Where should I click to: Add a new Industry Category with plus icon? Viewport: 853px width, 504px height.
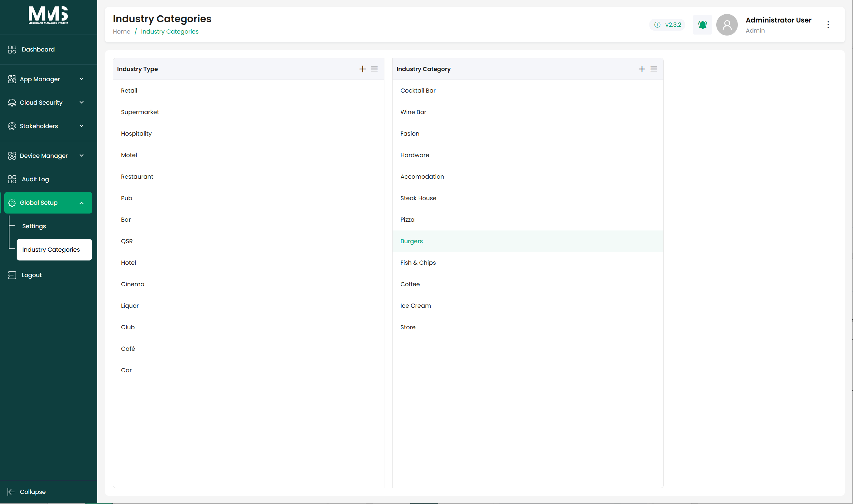642,69
